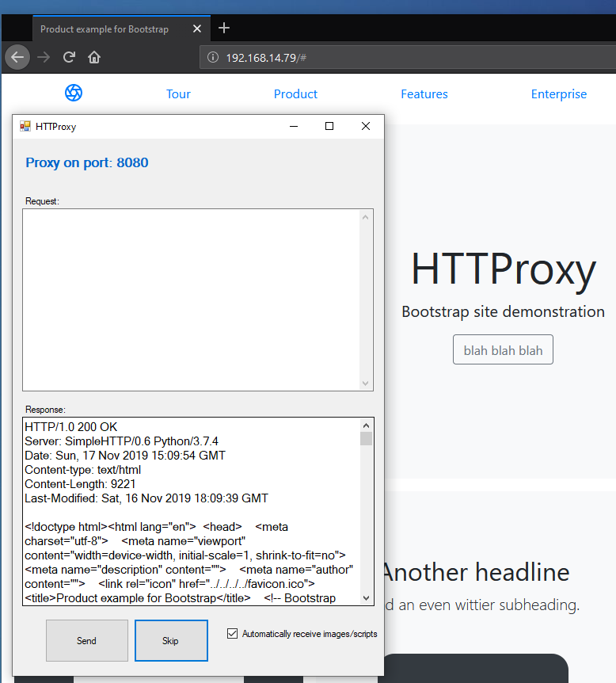Click Response scrollbar up arrow

pyautogui.click(x=366, y=425)
